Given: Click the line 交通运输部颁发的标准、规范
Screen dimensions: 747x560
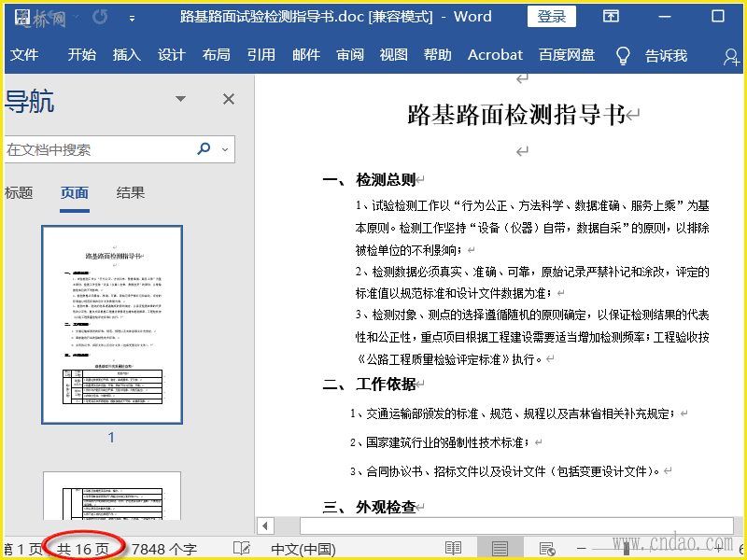Looking at the screenshot, I should point(512,413).
